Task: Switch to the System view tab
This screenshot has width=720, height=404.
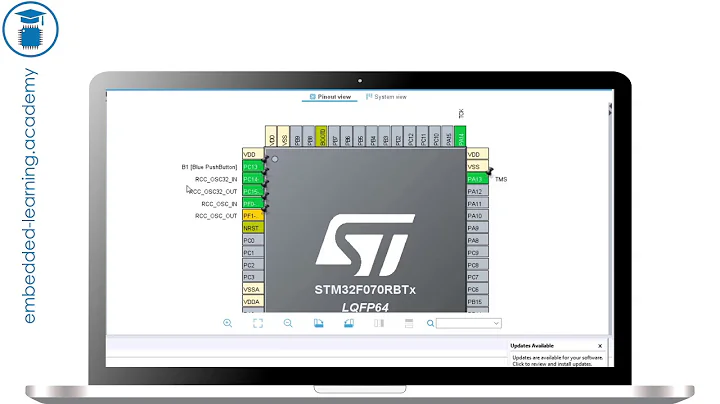Action: click(386, 97)
